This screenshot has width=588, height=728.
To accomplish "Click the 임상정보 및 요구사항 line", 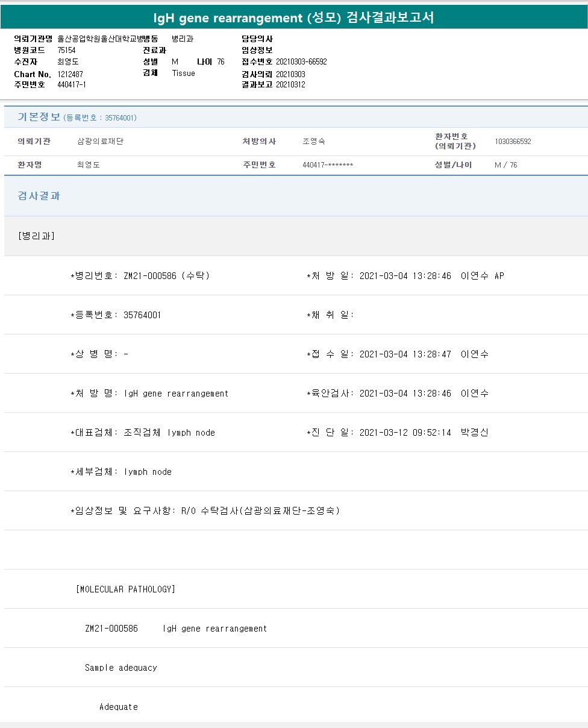I will (x=205, y=511).
